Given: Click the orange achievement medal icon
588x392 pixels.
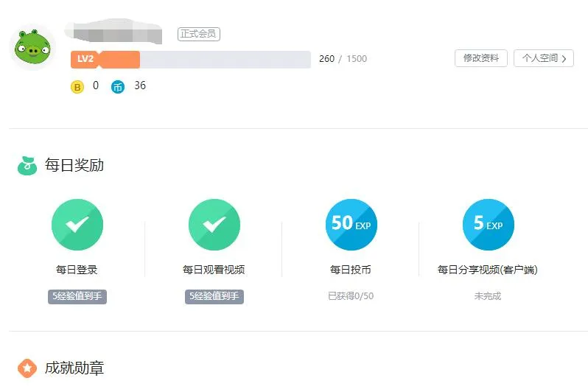Looking at the screenshot, I should point(27,368).
